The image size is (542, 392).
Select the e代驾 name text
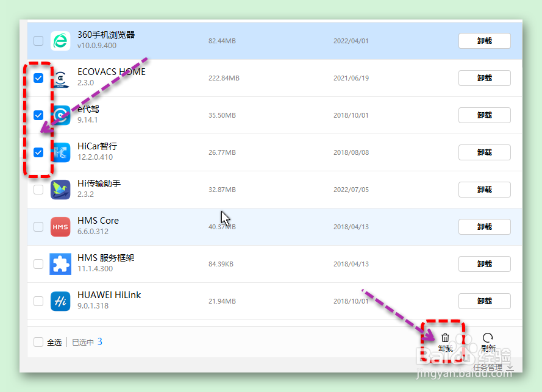(88, 109)
